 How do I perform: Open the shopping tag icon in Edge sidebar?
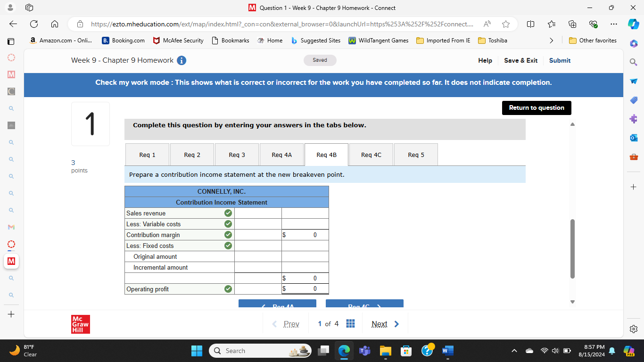point(634,100)
